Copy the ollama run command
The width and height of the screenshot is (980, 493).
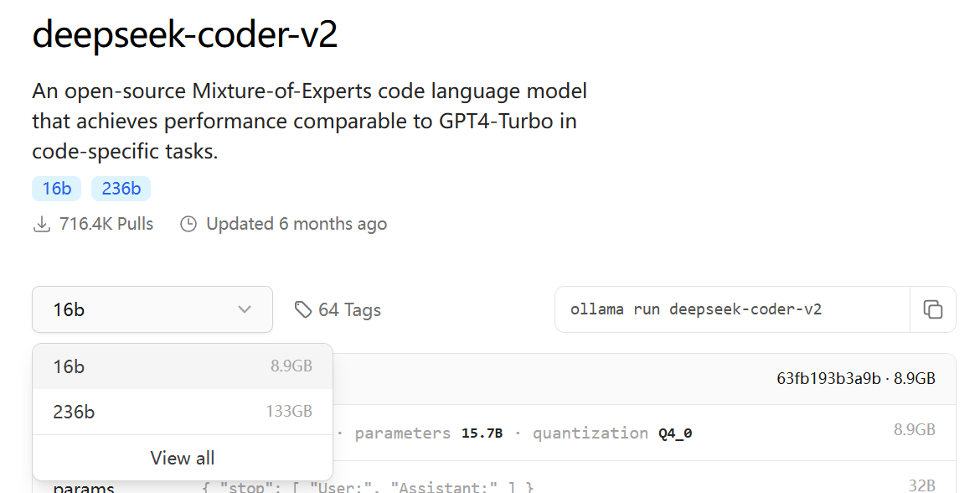click(932, 309)
